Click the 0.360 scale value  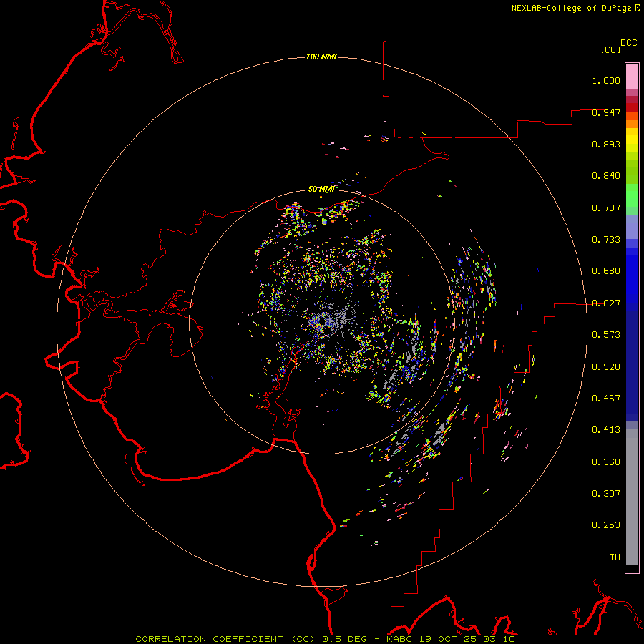(606, 462)
